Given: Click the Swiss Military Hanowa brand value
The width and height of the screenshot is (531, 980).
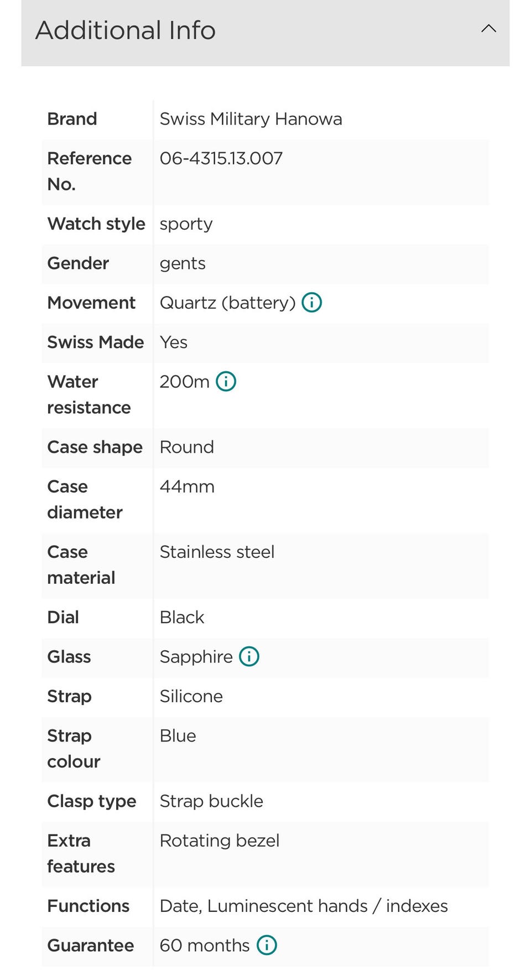Looking at the screenshot, I should click(251, 119).
